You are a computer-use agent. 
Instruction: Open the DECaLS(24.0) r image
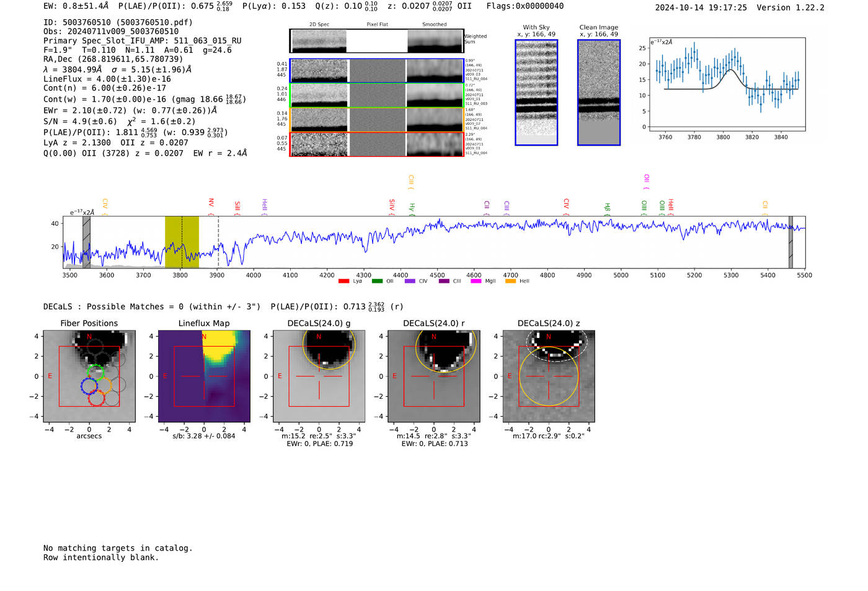point(434,376)
